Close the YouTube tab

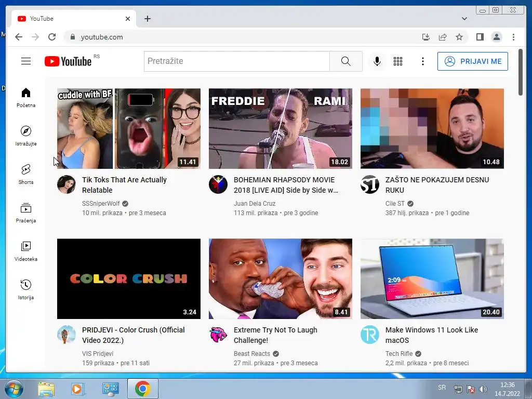coord(128,19)
